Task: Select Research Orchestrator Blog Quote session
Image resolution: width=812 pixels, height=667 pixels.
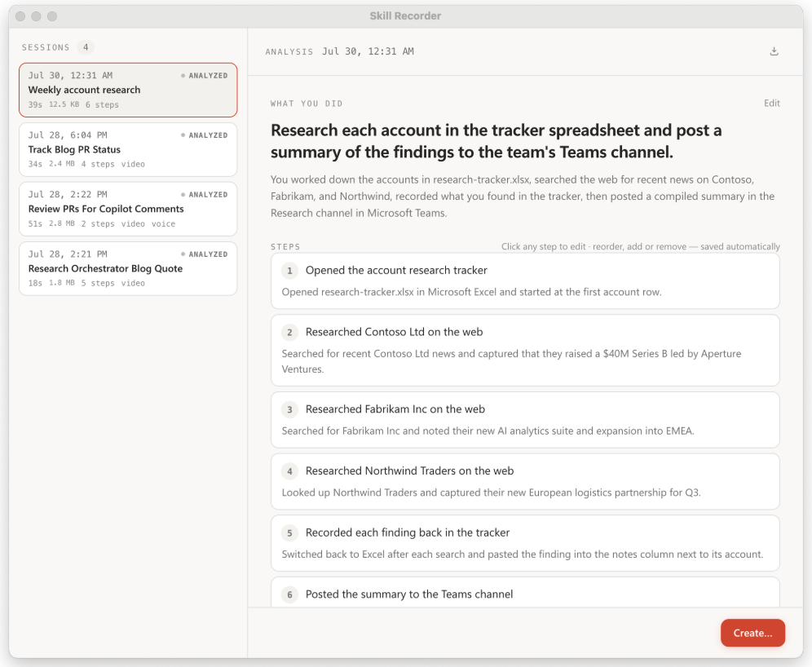Action: point(128,269)
